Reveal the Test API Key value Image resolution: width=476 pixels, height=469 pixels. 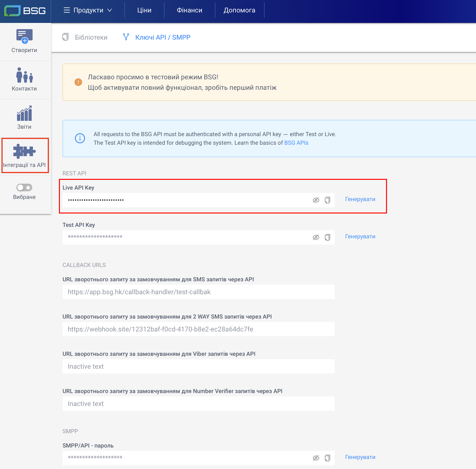point(316,237)
